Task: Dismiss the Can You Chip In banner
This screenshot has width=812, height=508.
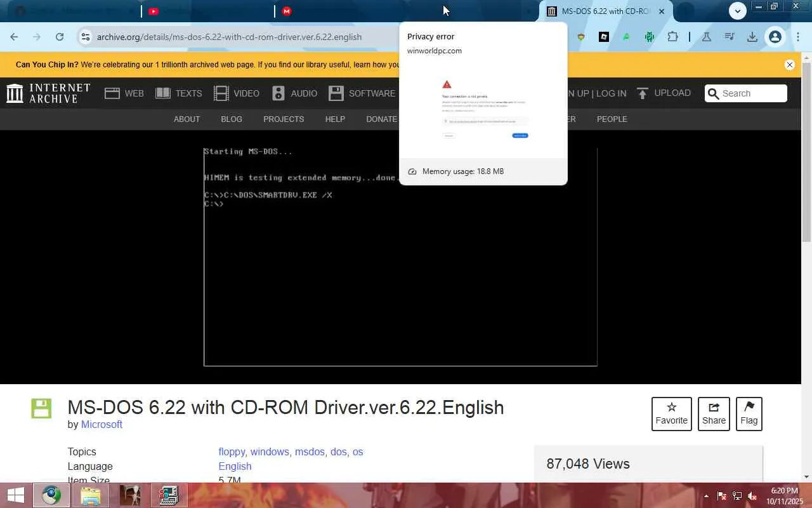Action: coord(790,65)
